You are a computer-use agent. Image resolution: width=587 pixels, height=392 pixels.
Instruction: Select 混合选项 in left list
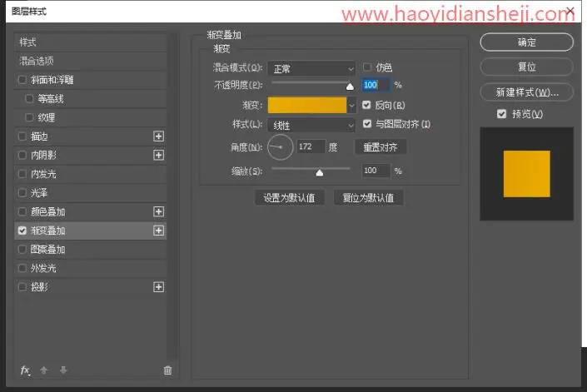[x=90, y=61]
